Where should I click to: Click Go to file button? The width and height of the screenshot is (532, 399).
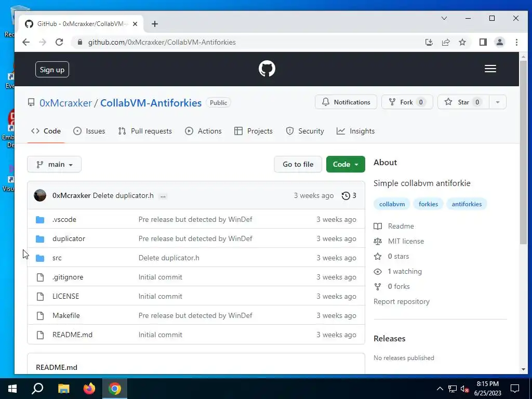(298, 164)
